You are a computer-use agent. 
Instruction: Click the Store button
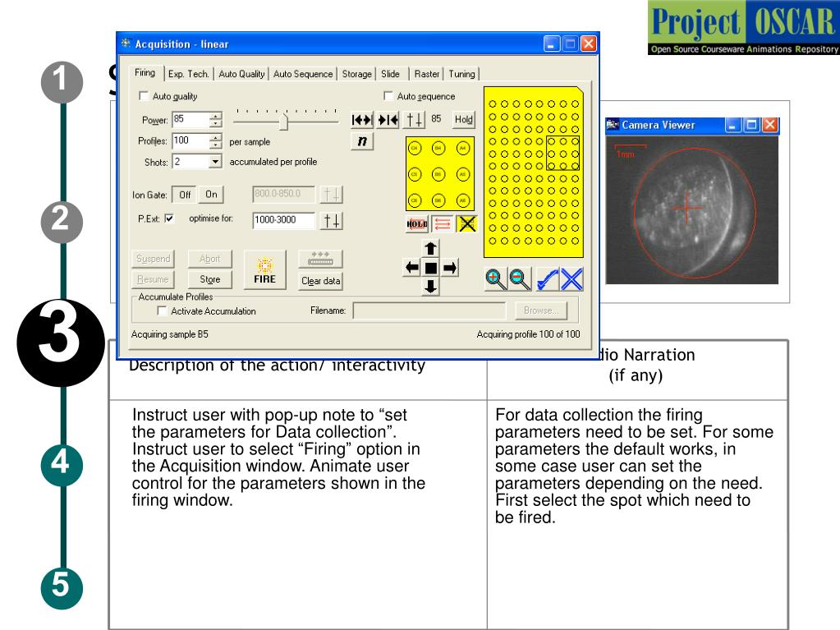point(210,279)
